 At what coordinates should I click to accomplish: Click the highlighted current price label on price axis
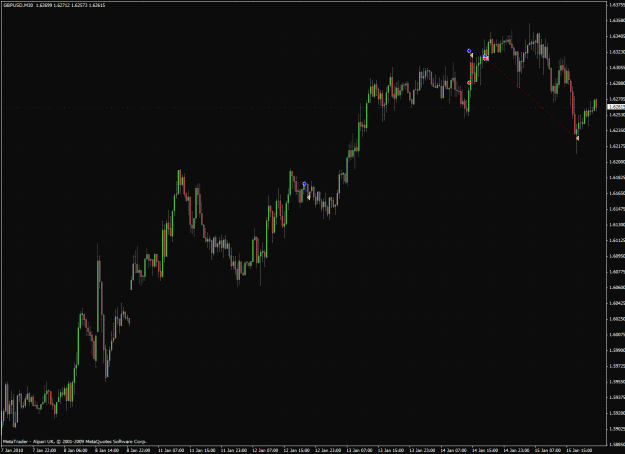616,107
